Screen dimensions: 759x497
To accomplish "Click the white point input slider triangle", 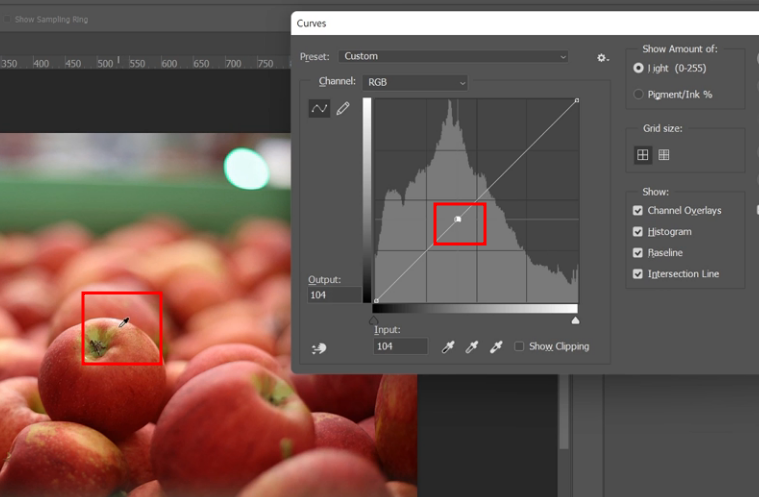I will click(575, 320).
